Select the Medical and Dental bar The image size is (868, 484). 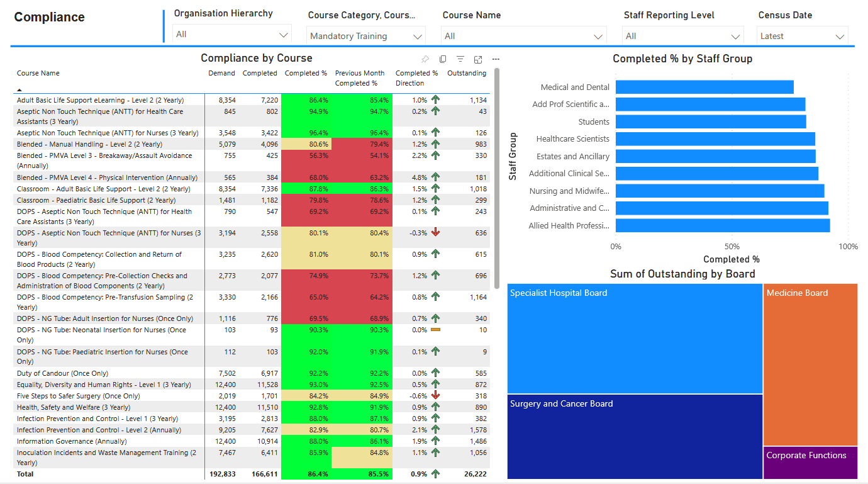click(x=704, y=87)
